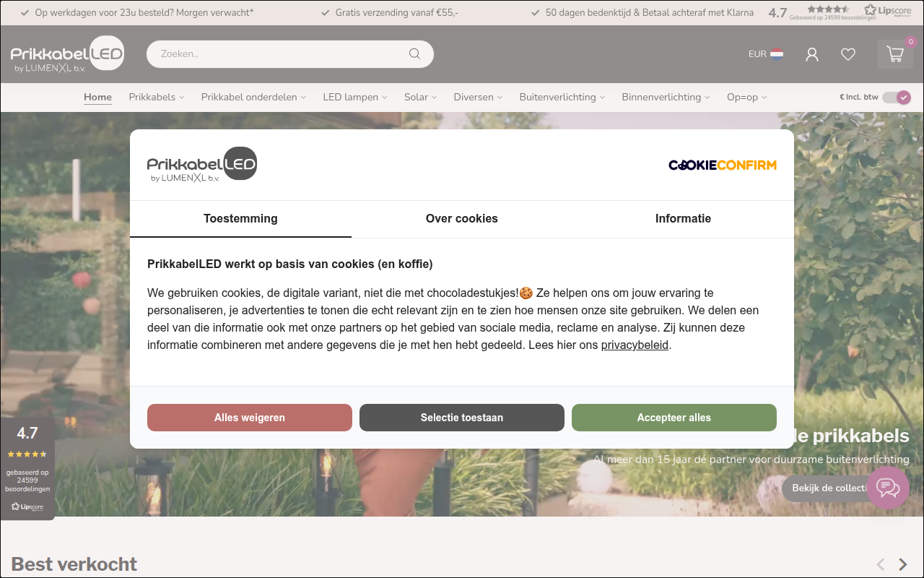Switch to the Over cookies tab
The height and width of the screenshot is (578, 924).
pyautogui.click(x=462, y=219)
